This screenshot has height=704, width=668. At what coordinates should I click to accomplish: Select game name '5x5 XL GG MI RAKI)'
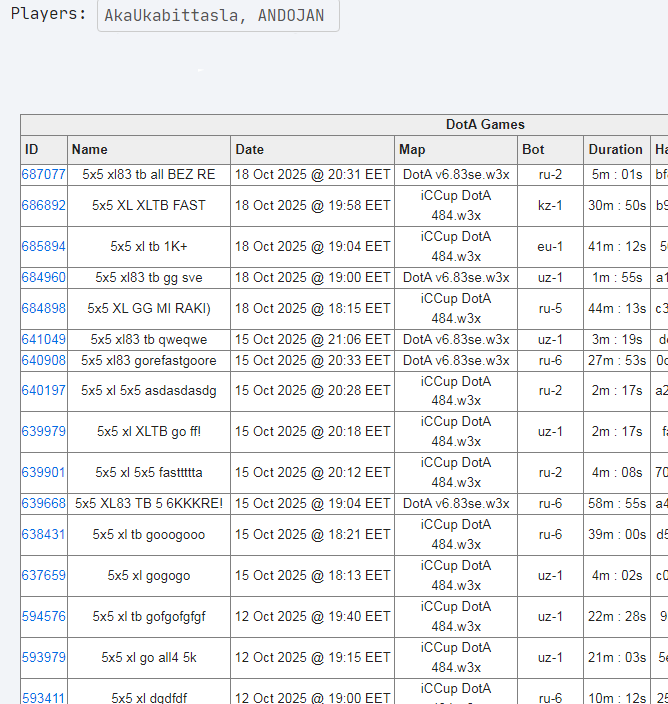pyautogui.click(x=149, y=308)
